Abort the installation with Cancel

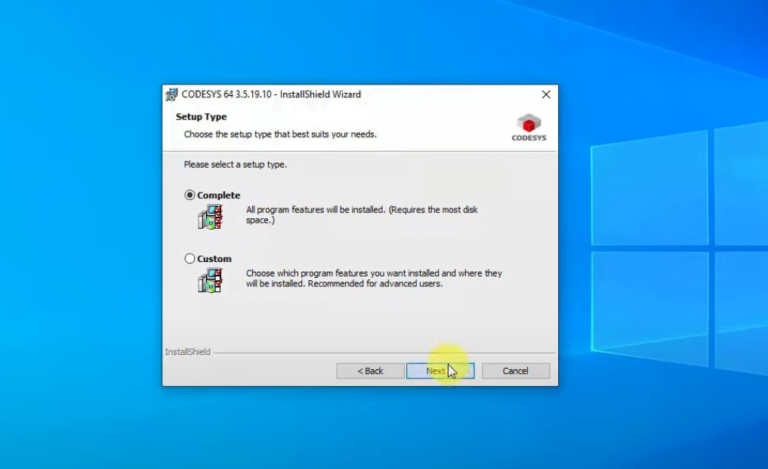click(x=515, y=371)
